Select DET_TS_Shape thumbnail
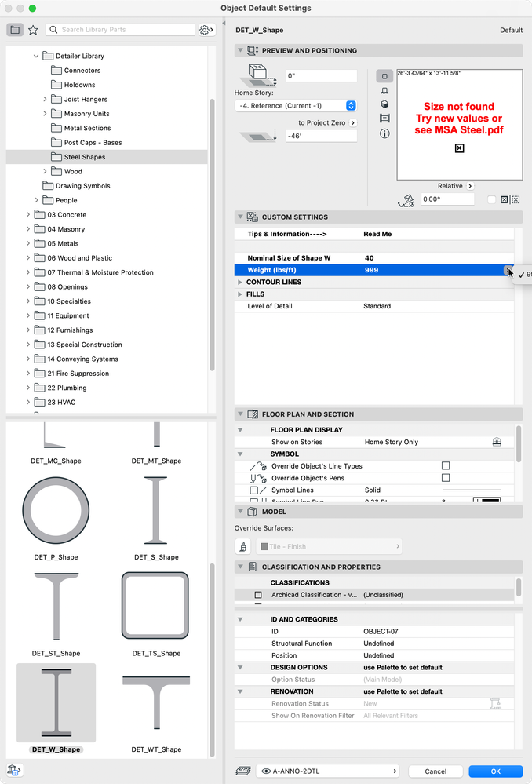Viewport: 532px width, 784px height. coord(155,606)
